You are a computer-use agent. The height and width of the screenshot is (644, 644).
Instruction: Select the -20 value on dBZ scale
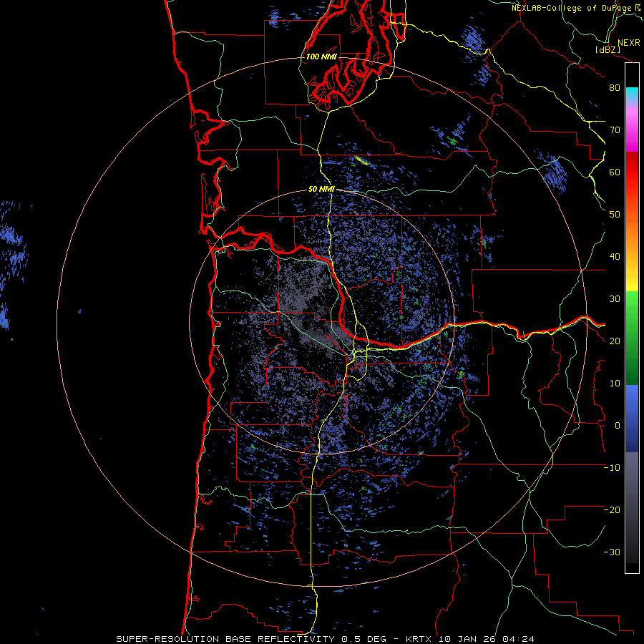612,510
